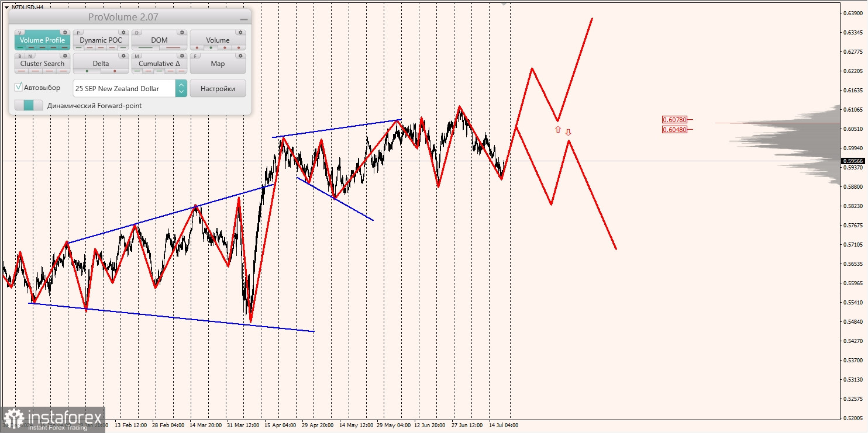Click the 0.52005 price scale value

point(855,418)
